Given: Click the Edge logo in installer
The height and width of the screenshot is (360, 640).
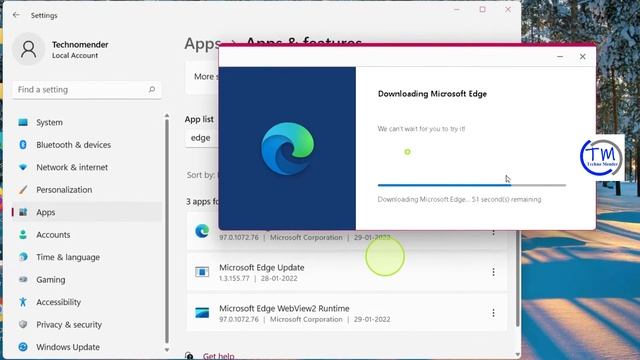Looking at the screenshot, I should click(x=288, y=149).
